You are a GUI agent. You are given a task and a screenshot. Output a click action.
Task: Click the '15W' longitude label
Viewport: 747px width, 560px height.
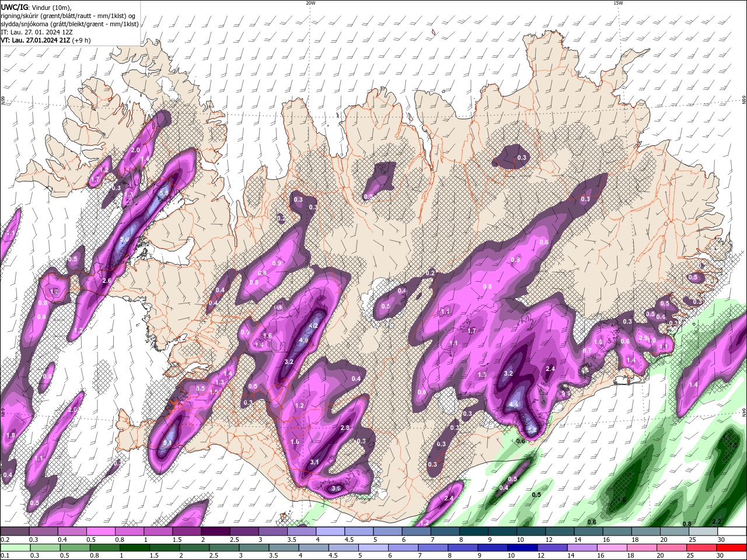point(617,3)
